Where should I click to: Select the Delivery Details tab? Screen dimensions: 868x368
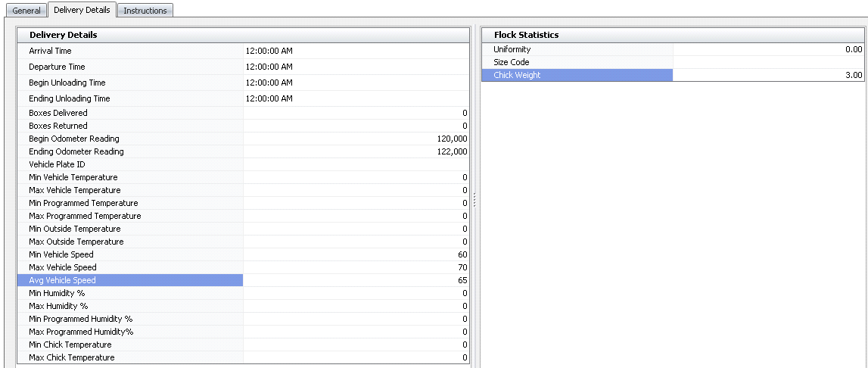pyautogui.click(x=82, y=10)
